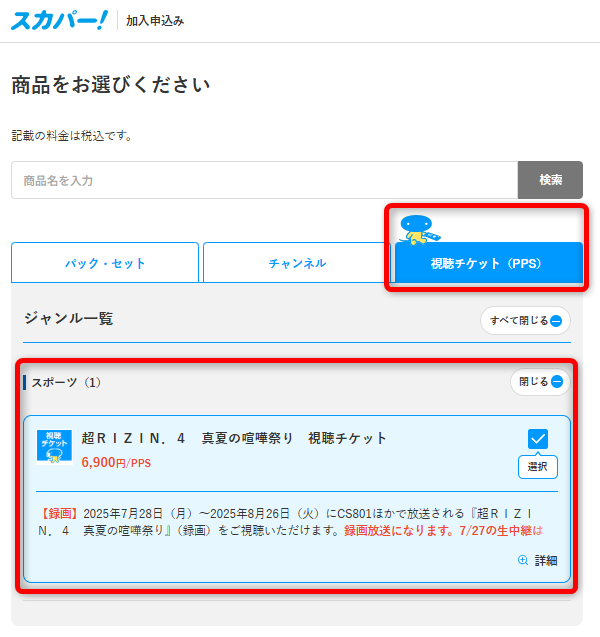Click the magnifier icon next to 詳細
Screen dimensions: 600x637
(523, 560)
